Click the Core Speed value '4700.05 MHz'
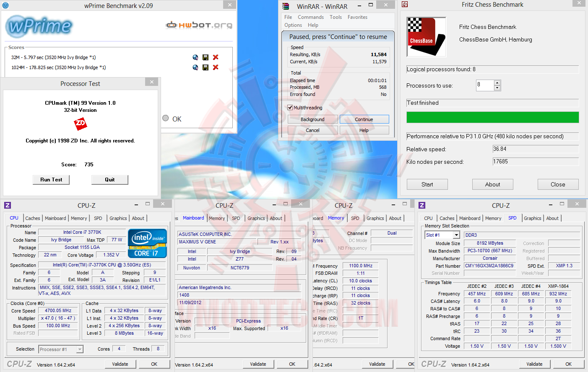 (x=58, y=311)
